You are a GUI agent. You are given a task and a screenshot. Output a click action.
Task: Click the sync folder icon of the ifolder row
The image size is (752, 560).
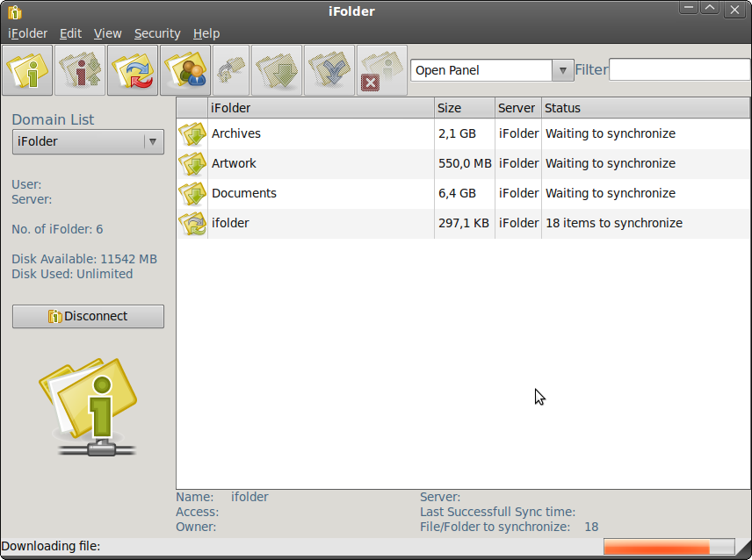[x=192, y=223]
